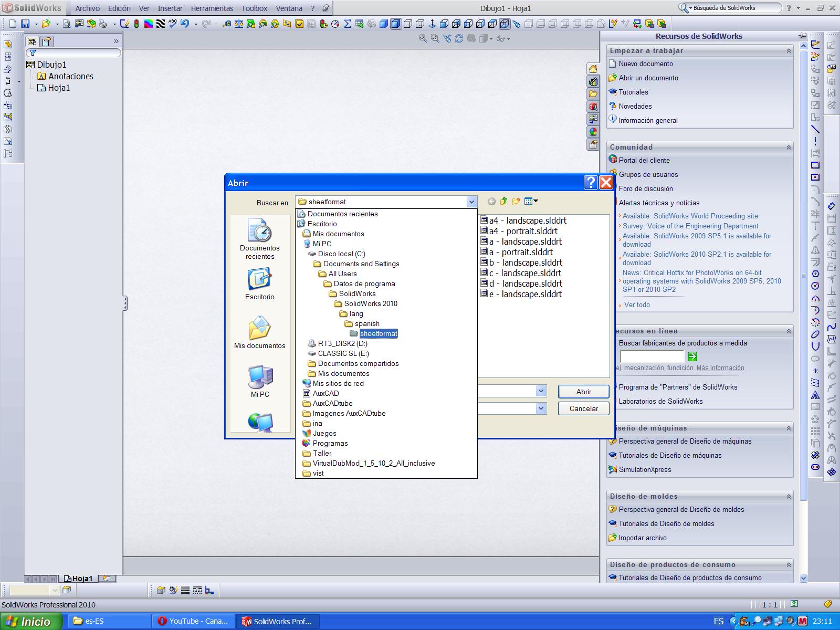Go back using the Abrir dialog back arrow
The width and height of the screenshot is (840, 630).
(x=491, y=202)
